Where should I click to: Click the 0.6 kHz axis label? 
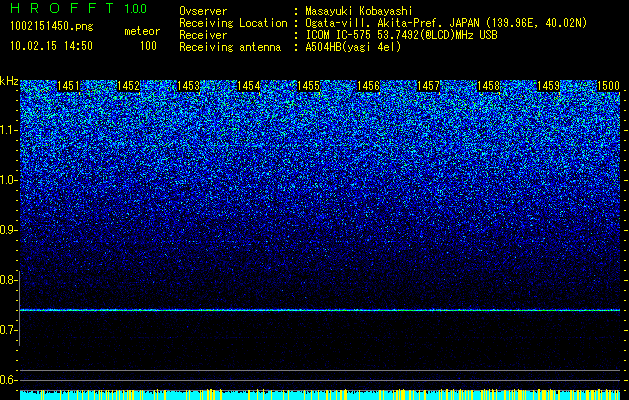point(8,380)
